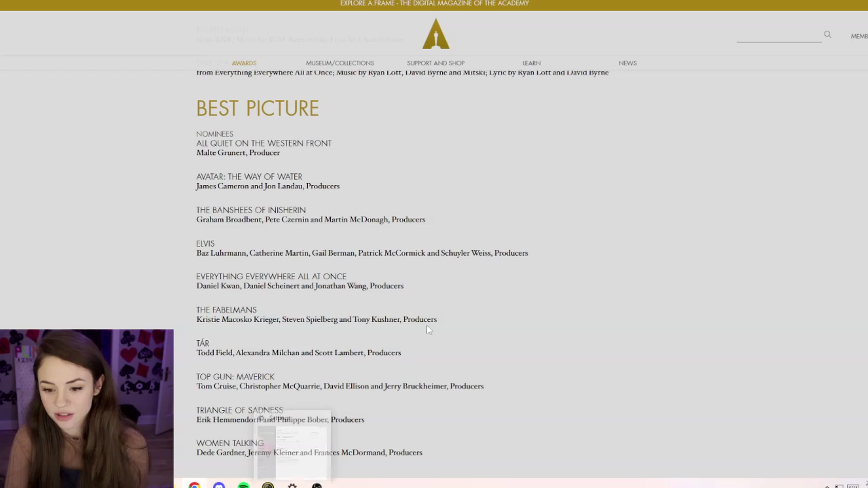Click the streamer webcam overlay

87,408
